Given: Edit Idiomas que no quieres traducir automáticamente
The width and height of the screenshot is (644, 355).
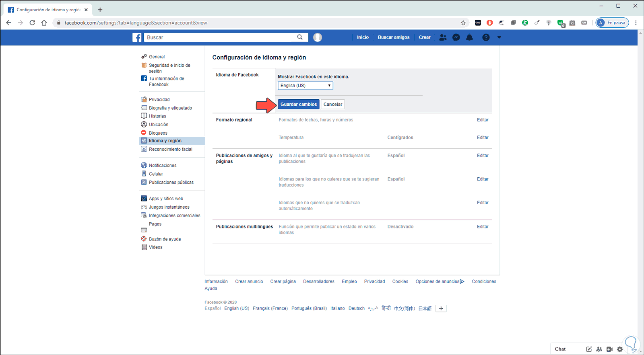Looking at the screenshot, I should click(x=483, y=203).
